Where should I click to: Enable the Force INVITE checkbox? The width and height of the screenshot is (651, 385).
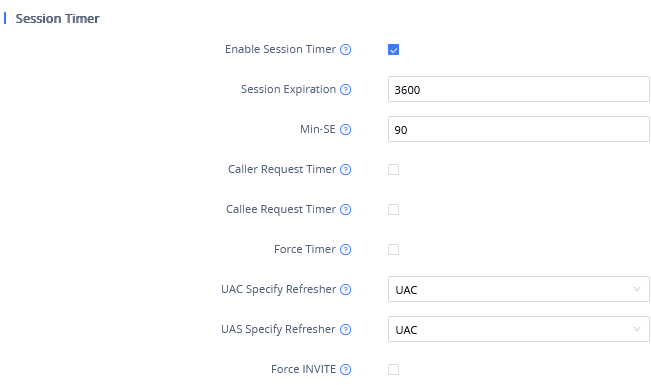point(394,369)
